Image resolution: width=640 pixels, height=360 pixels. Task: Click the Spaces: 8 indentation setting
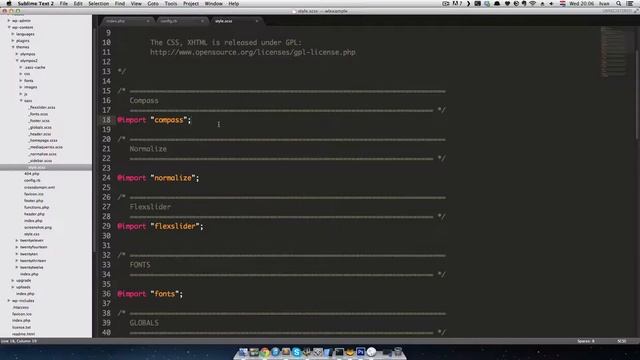(x=586, y=341)
